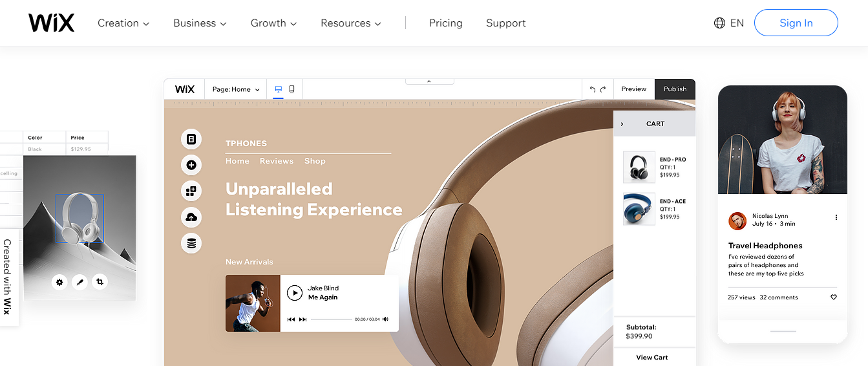Click the Nicolas Lynn author name
Screen dimensions: 868x366
point(770,216)
